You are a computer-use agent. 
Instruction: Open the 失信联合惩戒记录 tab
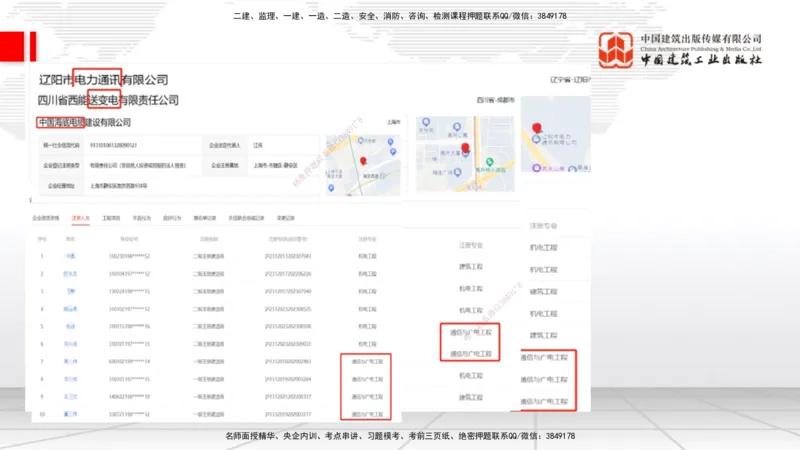click(246, 218)
